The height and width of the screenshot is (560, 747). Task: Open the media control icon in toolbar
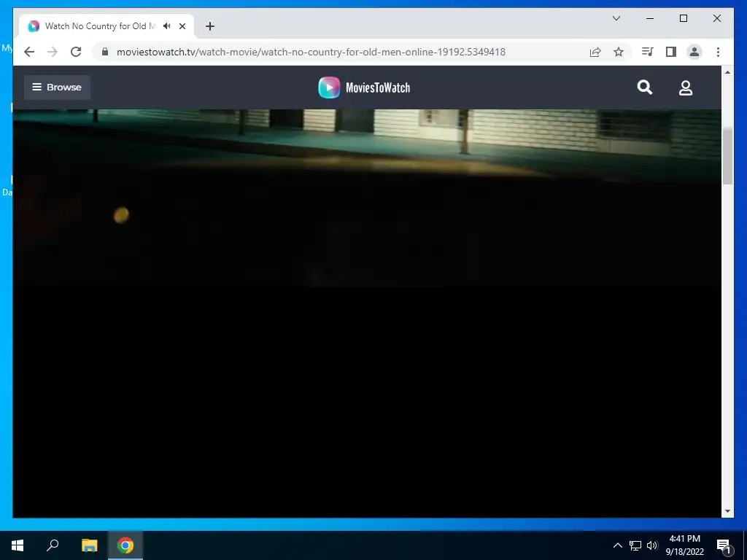(648, 52)
